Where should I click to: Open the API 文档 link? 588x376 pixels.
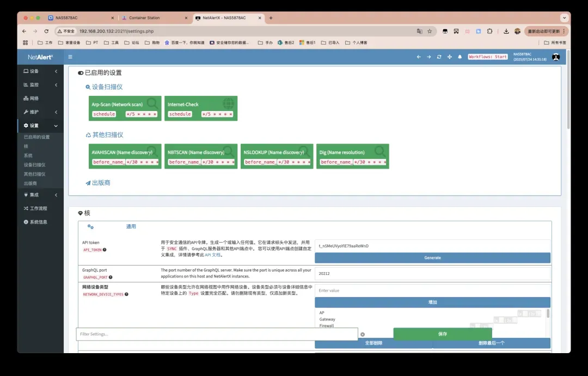[x=212, y=255]
